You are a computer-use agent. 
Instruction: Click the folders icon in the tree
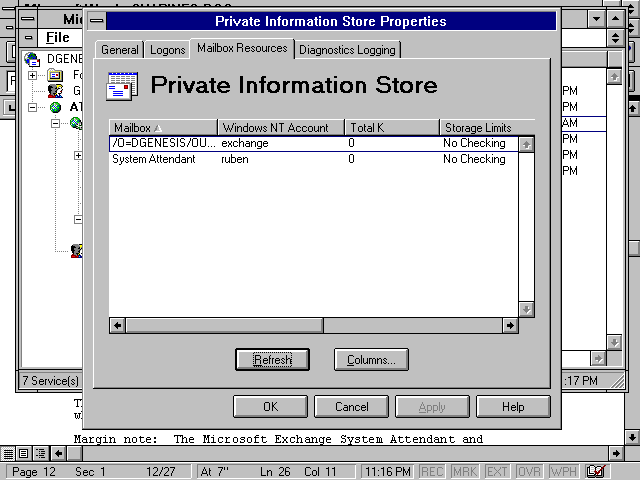click(x=55, y=75)
